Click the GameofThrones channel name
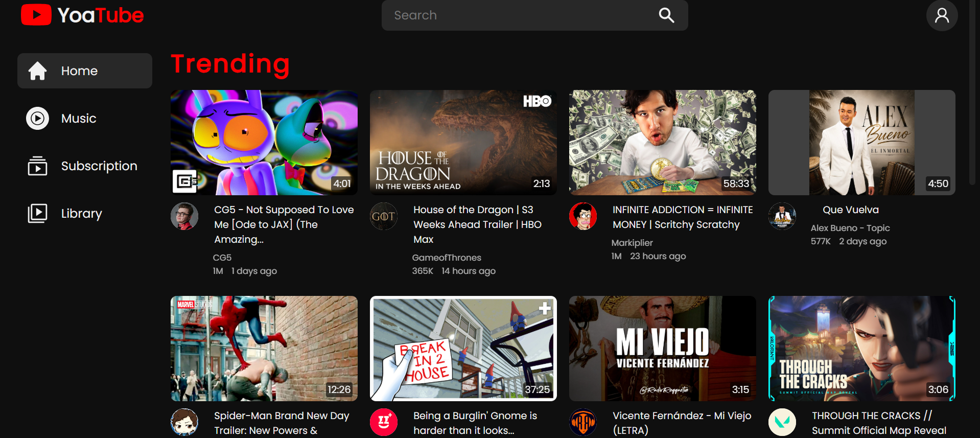The height and width of the screenshot is (438, 980). (447, 258)
